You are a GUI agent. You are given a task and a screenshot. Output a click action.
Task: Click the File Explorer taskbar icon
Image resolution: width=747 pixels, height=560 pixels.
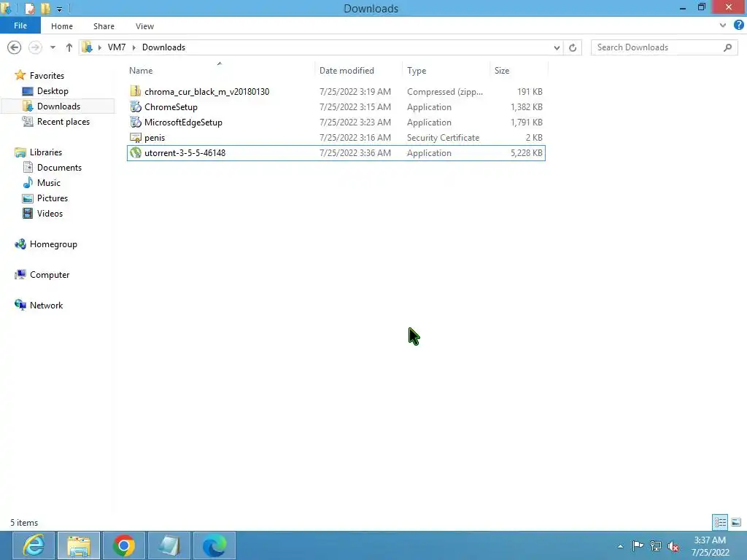tap(79, 545)
